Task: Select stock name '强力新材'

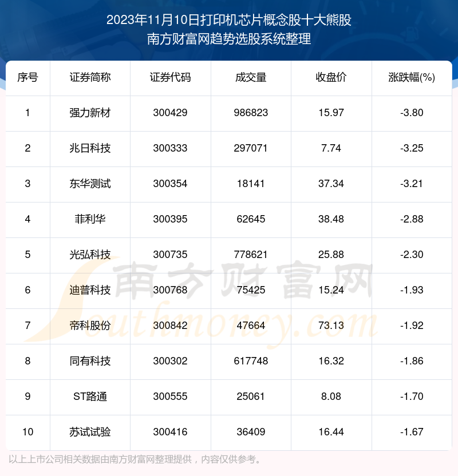Action: [90, 113]
